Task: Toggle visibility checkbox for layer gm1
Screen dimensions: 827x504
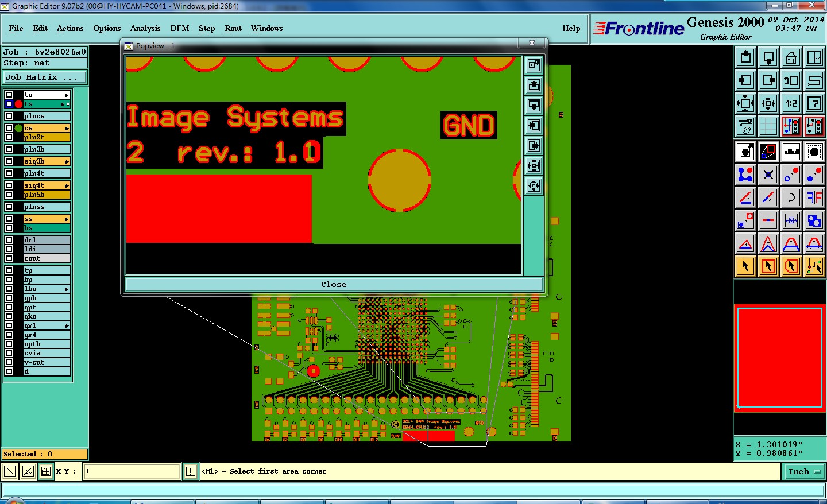Action: tap(9, 325)
